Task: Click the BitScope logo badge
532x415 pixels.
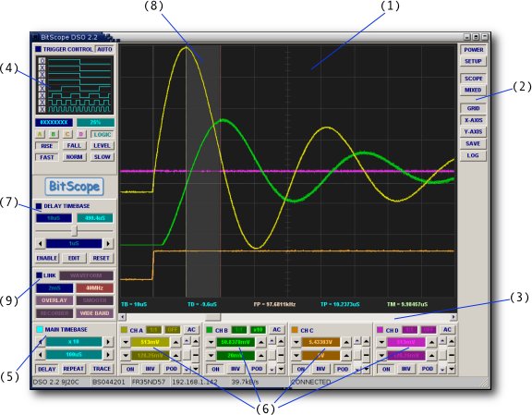Action: point(74,187)
